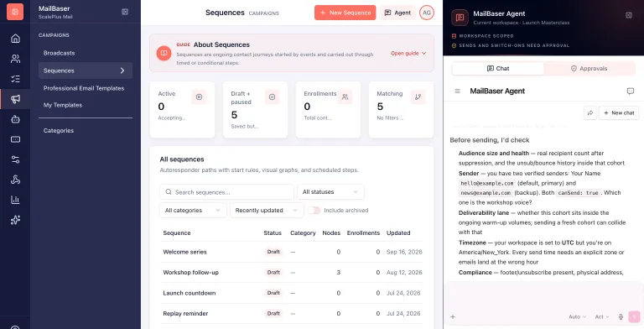Click the Enrollments column header

(x=363, y=232)
